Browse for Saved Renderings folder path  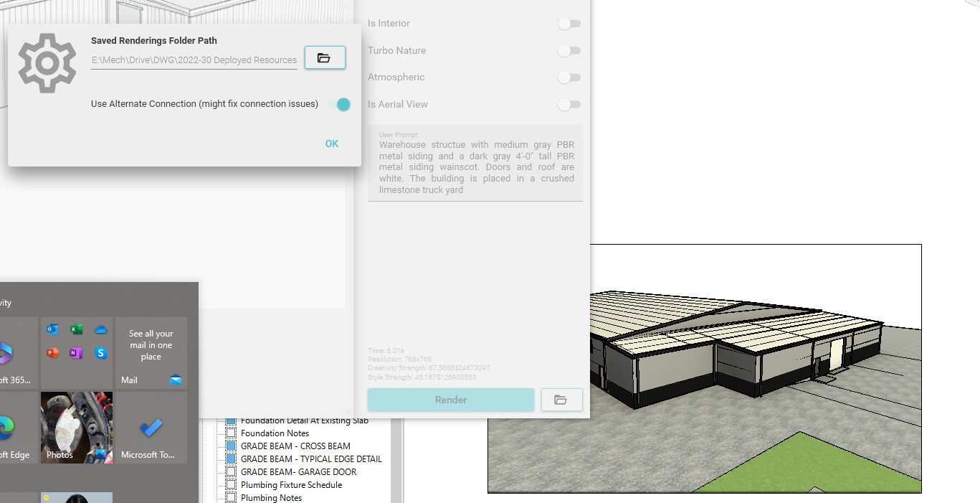[x=325, y=57]
